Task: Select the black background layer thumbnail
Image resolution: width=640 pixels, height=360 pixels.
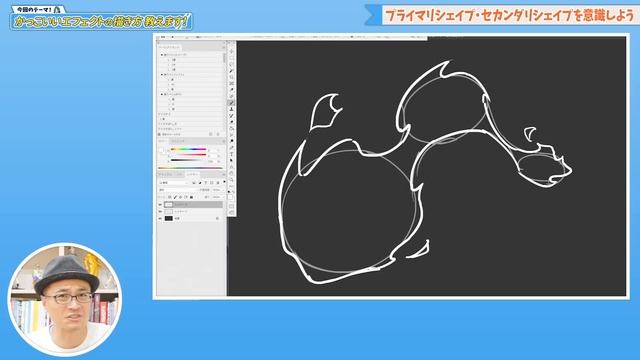Action: 169,218
